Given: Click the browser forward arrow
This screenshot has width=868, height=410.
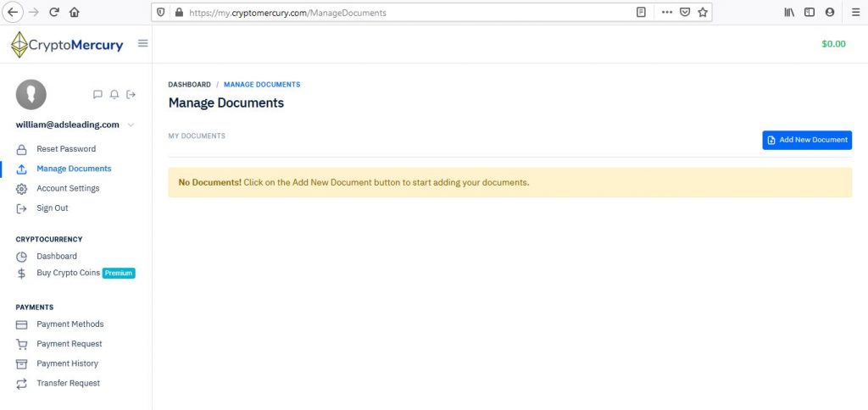Looking at the screenshot, I should coord(34,12).
